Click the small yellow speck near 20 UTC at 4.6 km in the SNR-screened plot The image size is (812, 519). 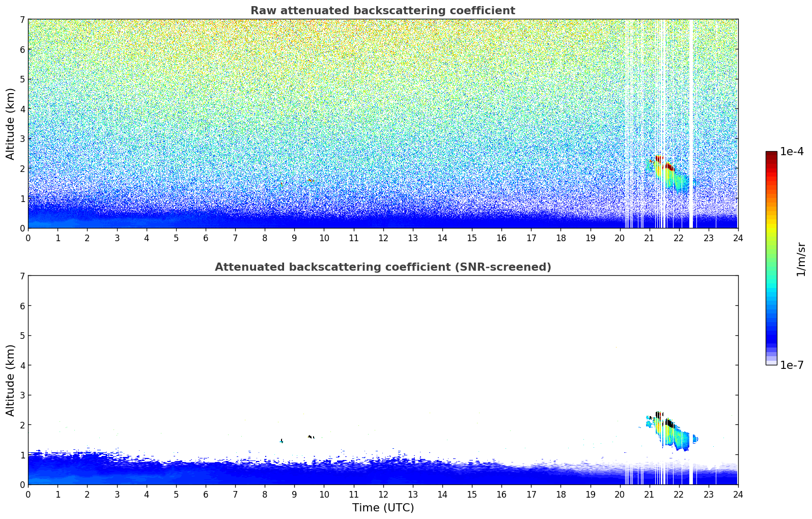[x=616, y=348]
